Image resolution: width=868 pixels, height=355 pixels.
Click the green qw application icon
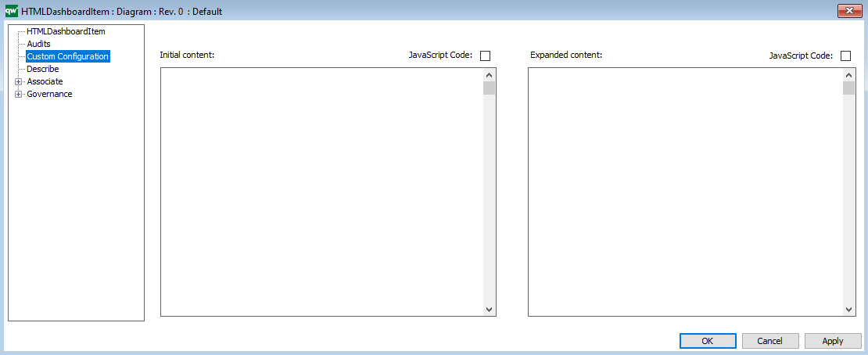[12, 10]
